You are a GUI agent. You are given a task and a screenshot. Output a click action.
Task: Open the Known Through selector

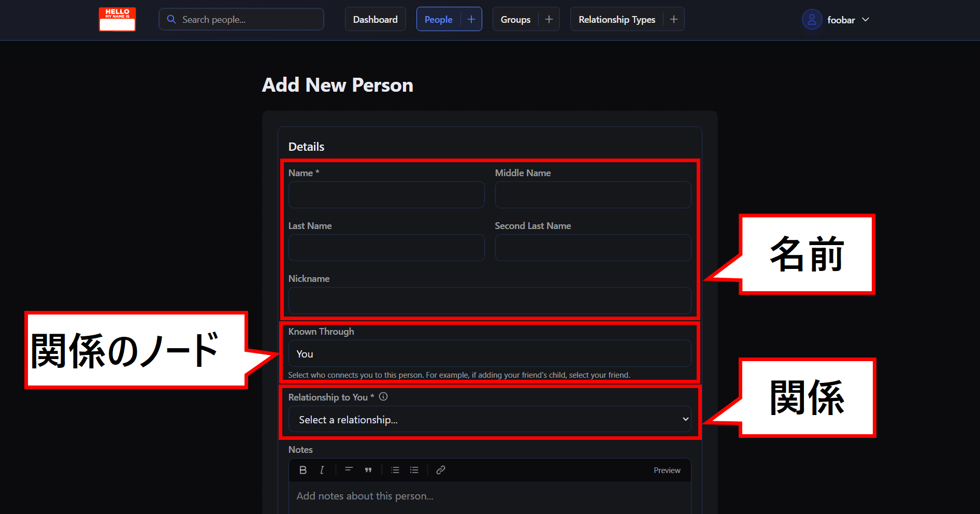[489, 354]
